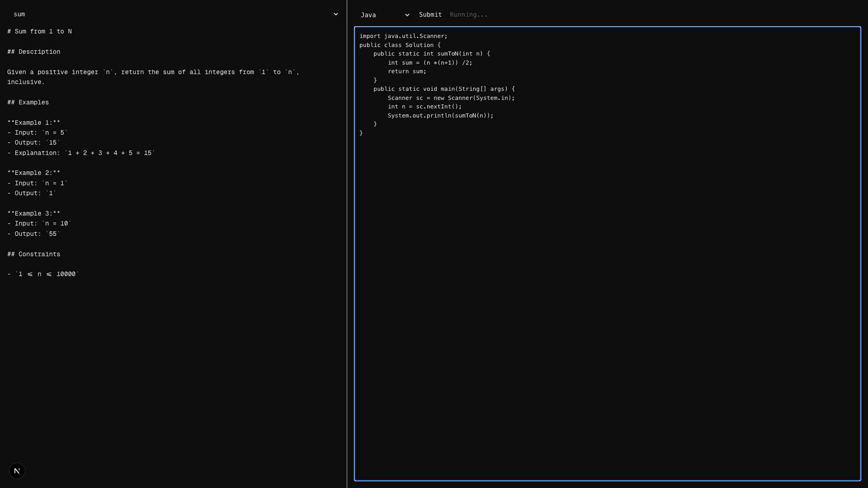Submit the solution code

[430, 15]
